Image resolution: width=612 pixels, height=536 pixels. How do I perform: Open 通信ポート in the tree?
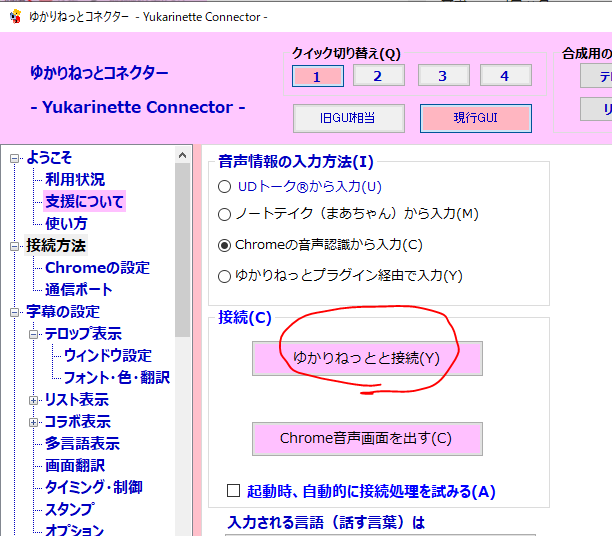[x=78, y=290]
